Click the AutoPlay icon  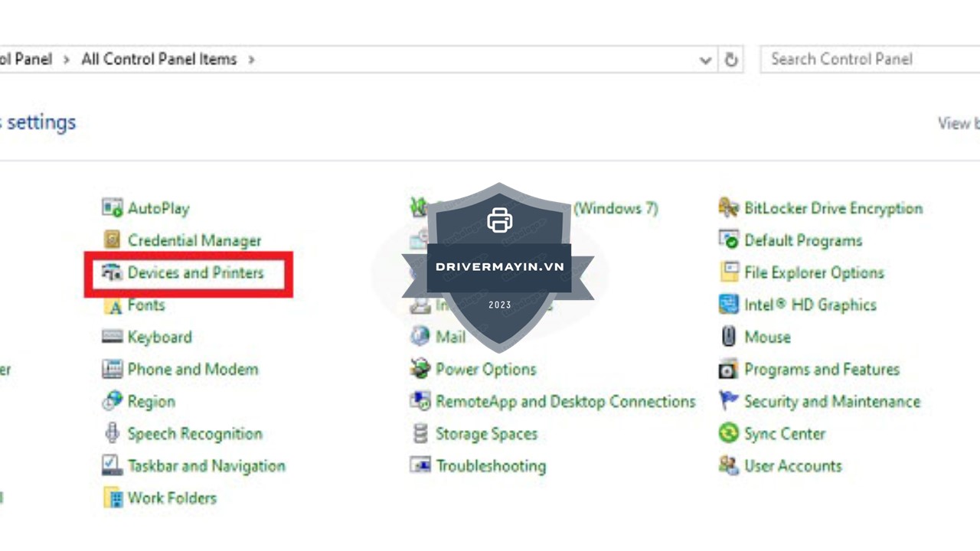113,207
